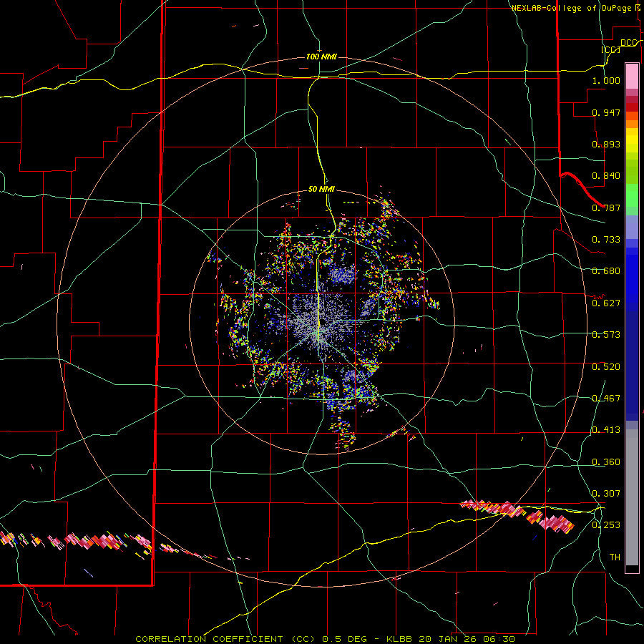
Task: Click the 0.520 scale value
Action: click(x=606, y=367)
